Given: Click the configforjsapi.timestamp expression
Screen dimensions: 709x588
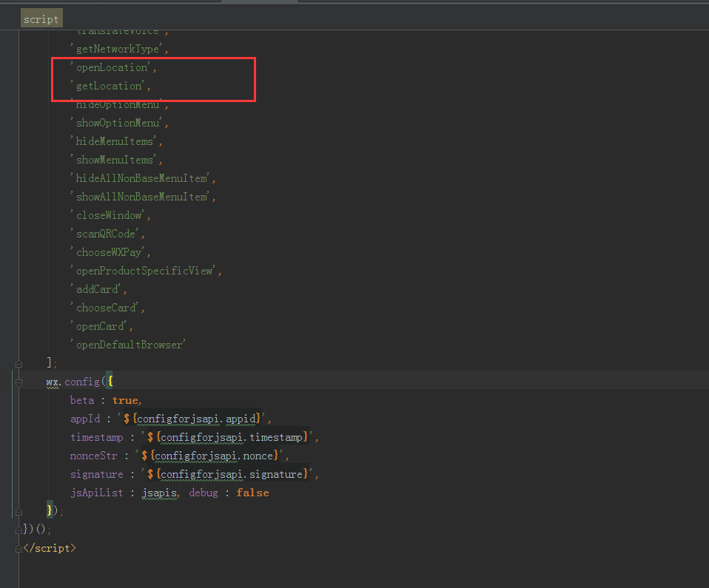Looking at the screenshot, I should point(232,438).
